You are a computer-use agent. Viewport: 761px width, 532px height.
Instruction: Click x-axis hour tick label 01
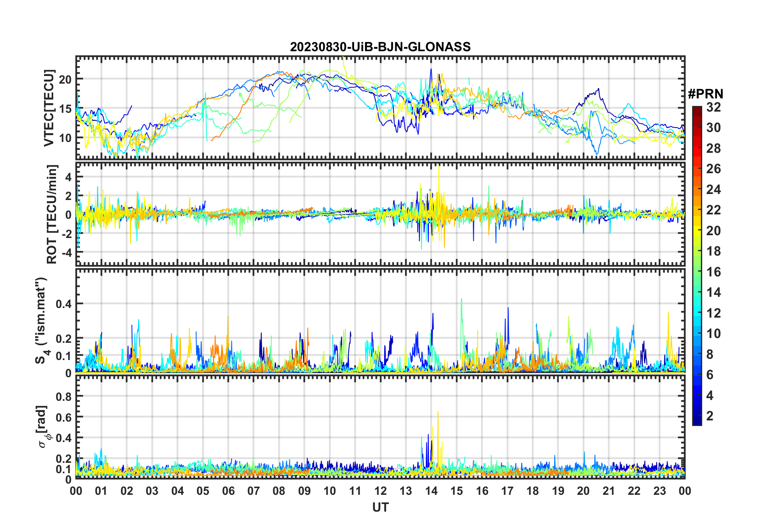[101, 491]
